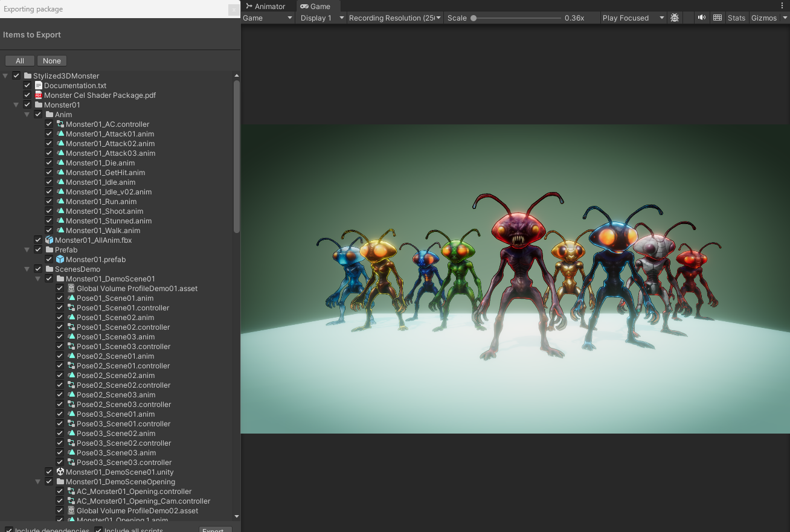Image resolution: width=790 pixels, height=532 pixels.
Task: Click the Monster01_Stunned.anim clip icon
Action: click(60, 221)
